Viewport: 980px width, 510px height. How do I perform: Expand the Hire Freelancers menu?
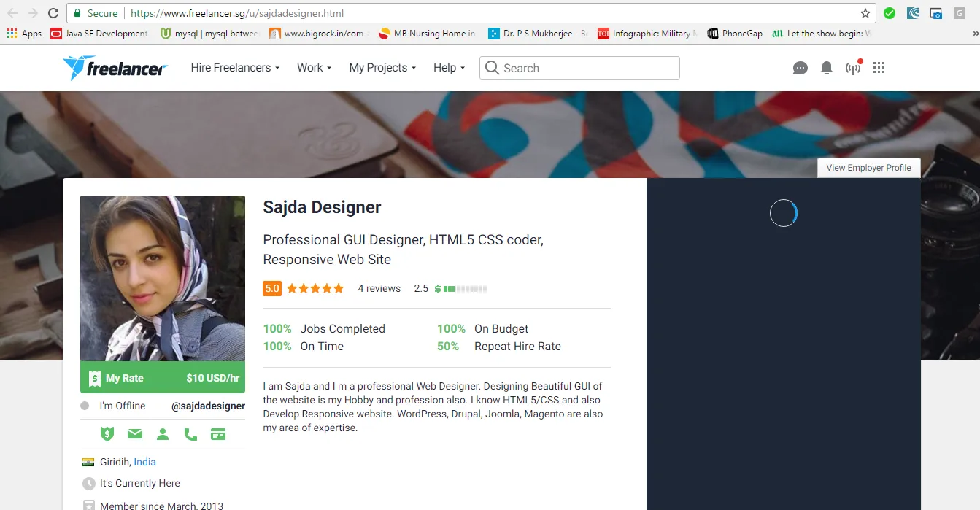(x=235, y=67)
